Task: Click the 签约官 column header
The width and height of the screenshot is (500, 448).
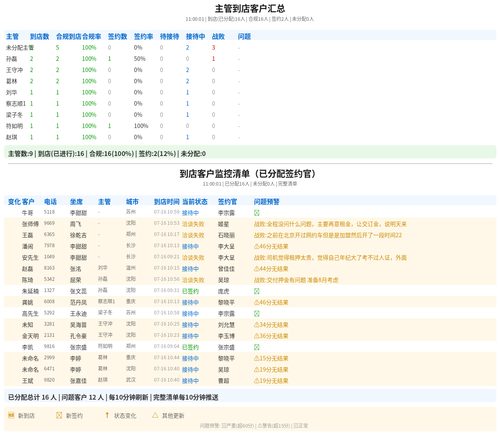Action: [x=227, y=202]
